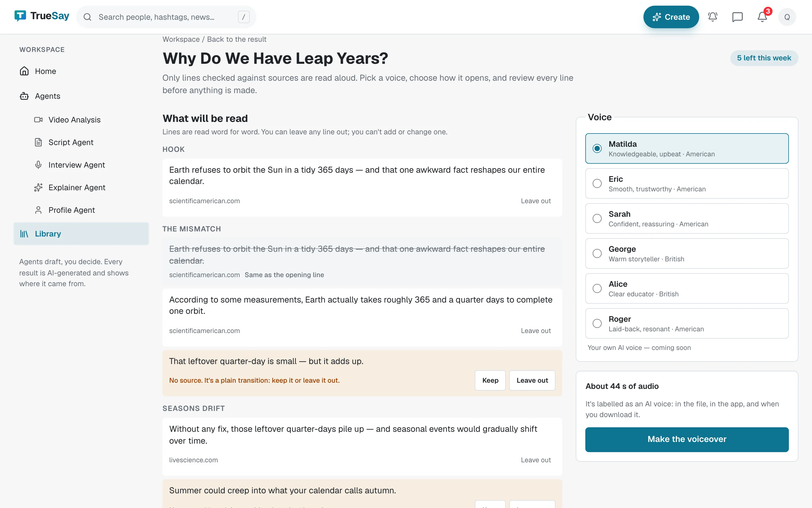Viewport: 812px width, 508px height.
Task: Open the ringing bell alerts icon
Action: click(713, 17)
